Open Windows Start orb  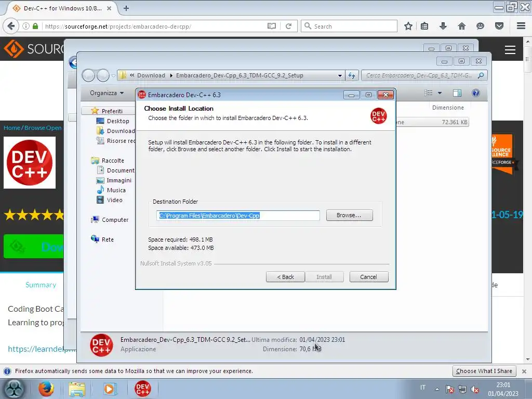click(x=14, y=389)
